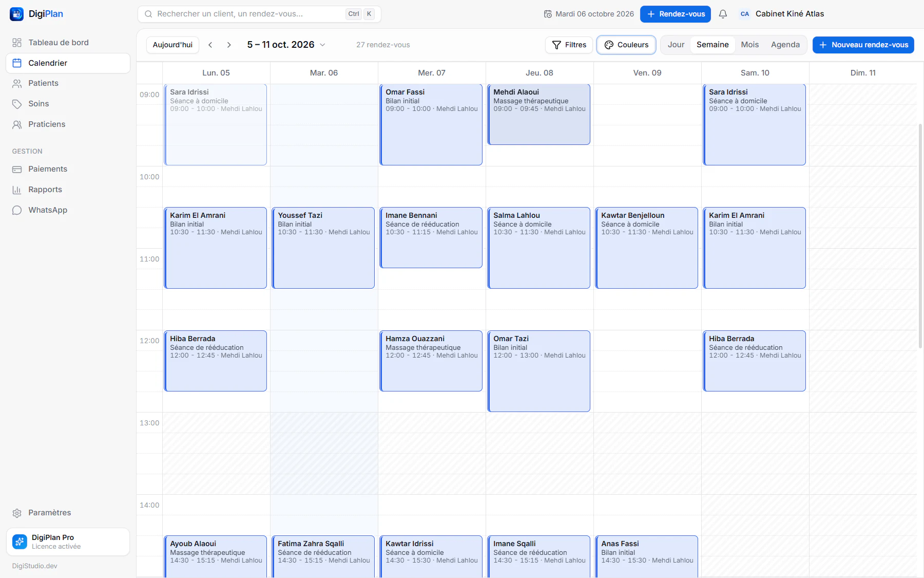Open notifications bell

pos(723,14)
